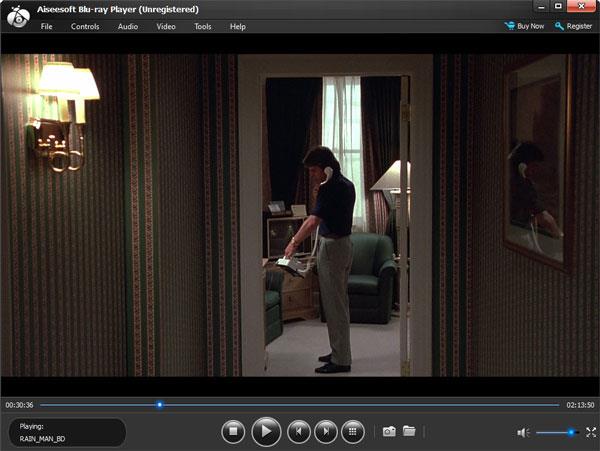Maximize the player window

point(558,6)
